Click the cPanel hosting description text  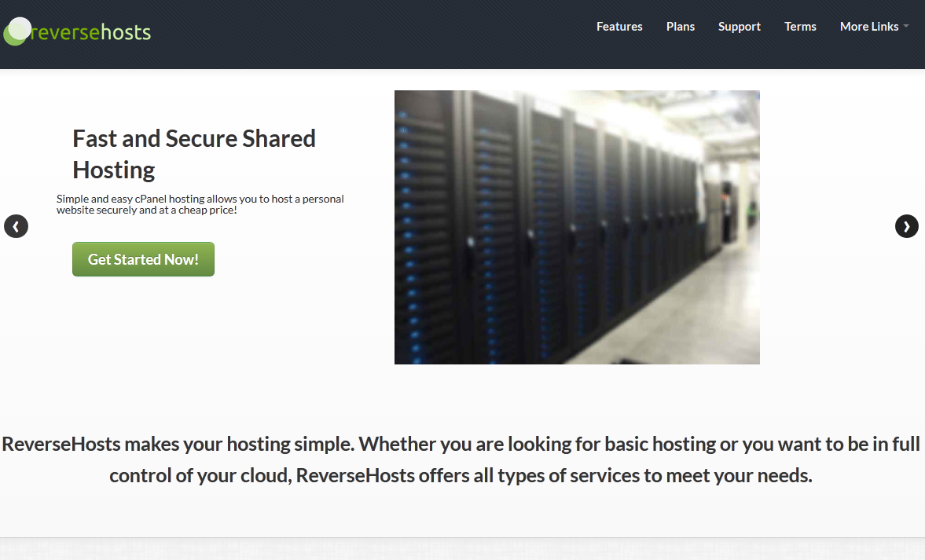[200, 204]
